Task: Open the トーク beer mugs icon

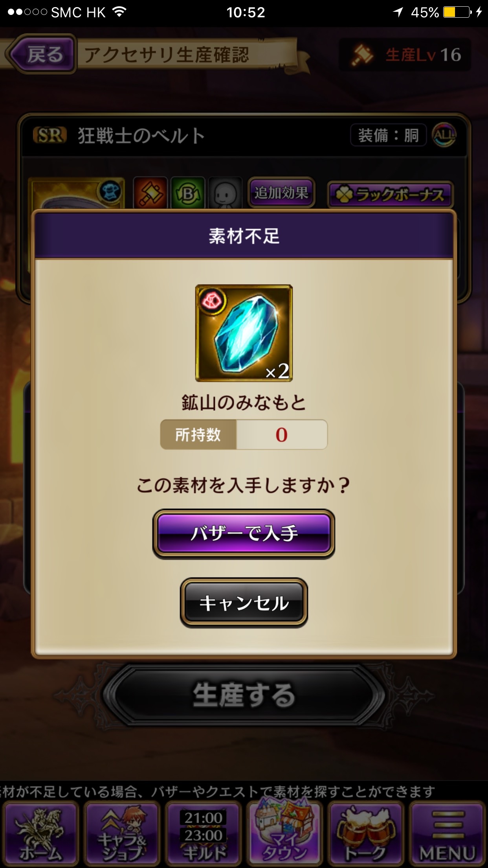Action: tap(366, 833)
